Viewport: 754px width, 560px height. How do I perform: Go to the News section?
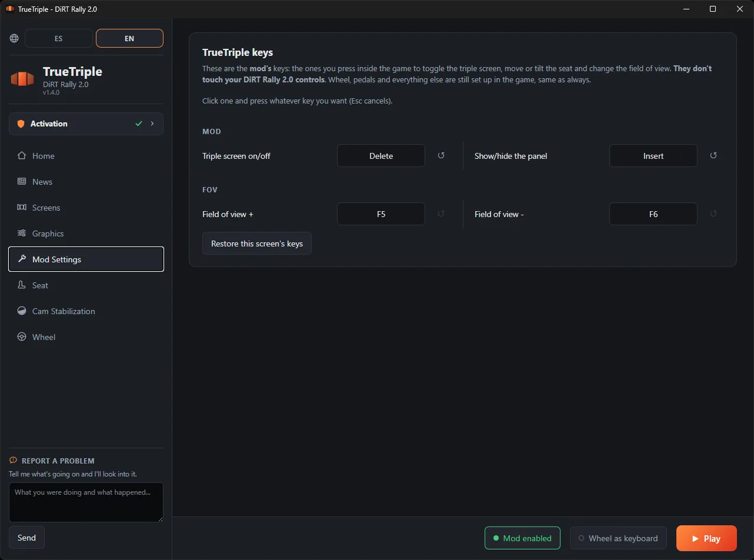pos(86,182)
